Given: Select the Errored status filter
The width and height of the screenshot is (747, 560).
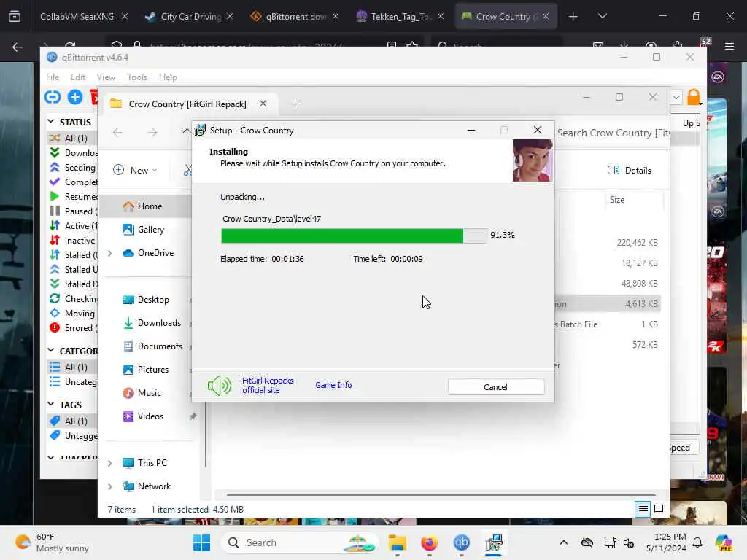Looking at the screenshot, I should pos(73,328).
